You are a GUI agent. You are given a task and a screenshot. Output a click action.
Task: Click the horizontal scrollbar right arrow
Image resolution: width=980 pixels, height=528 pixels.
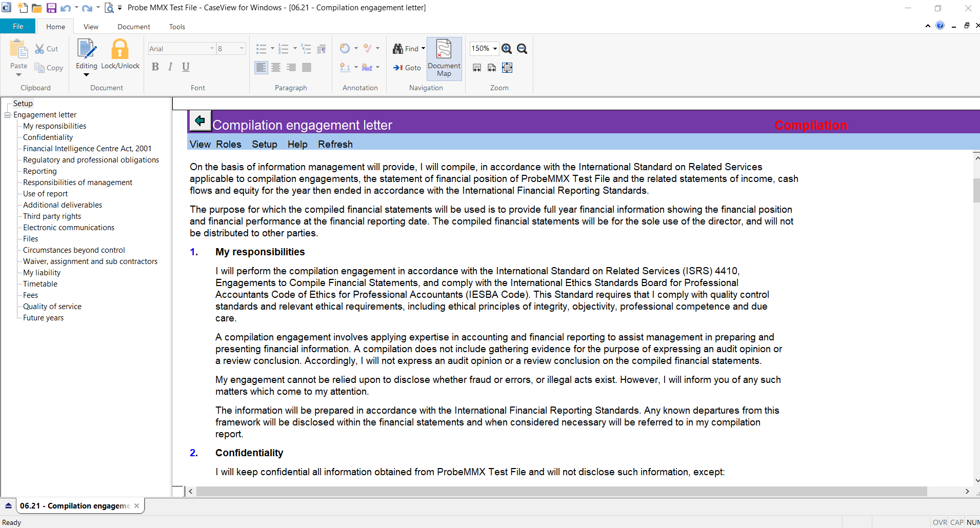point(967,491)
